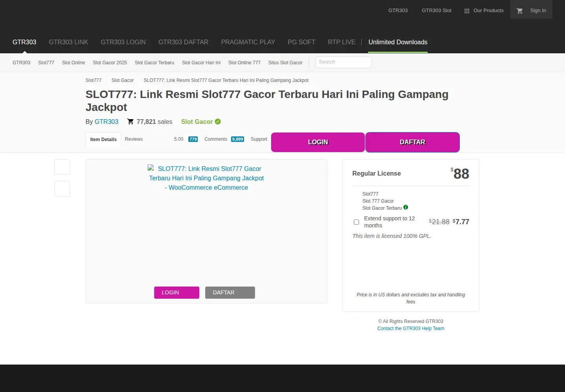
Task: Click the green Slot Gacor label
Action: coord(197,122)
